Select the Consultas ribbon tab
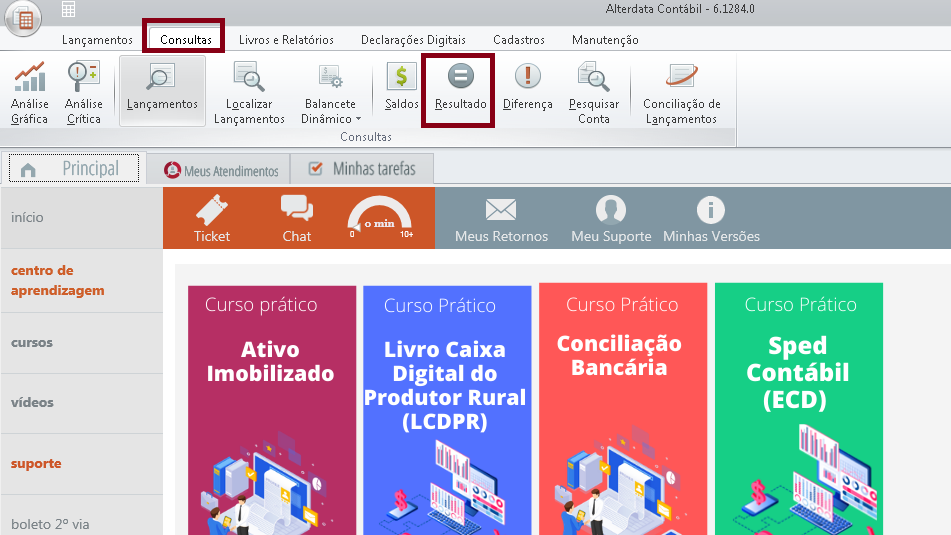 click(186, 39)
